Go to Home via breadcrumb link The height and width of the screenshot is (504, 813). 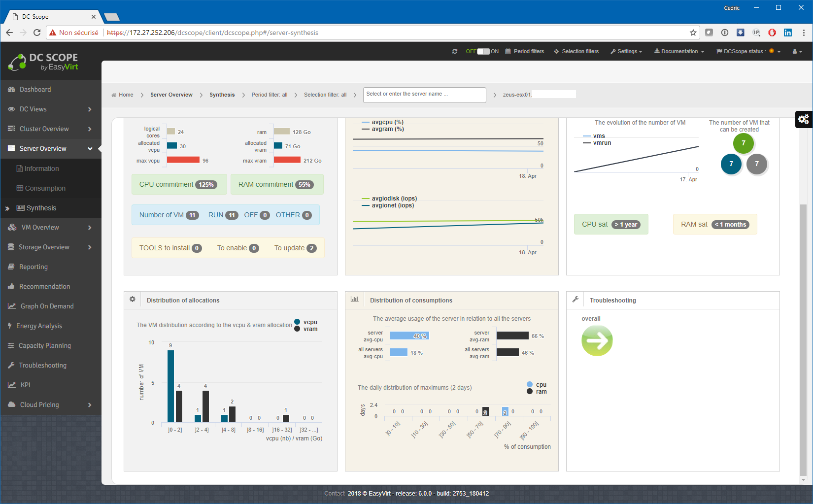click(x=126, y=95)
